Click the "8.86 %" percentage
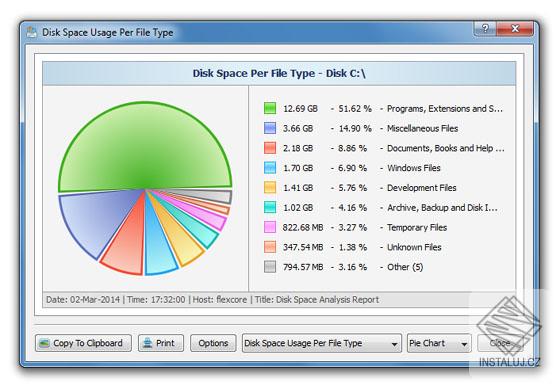This screenshot has width=560, height=389. click(352, 148)
